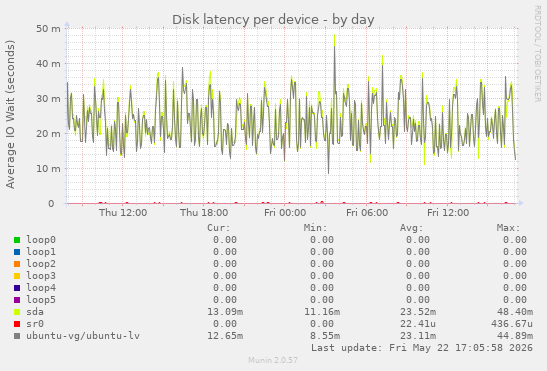This screenshot has height=371, width=547.
Task: Click the loop5 purple legend swatch
Action: pyautogui.click(x=17, y=300)
